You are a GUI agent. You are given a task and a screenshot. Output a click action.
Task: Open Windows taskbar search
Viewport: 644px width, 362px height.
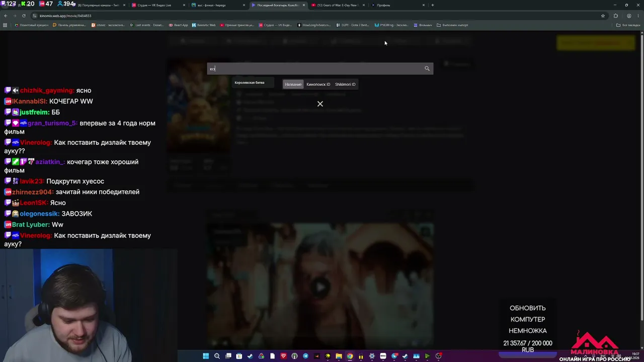[x=217, y=356]
